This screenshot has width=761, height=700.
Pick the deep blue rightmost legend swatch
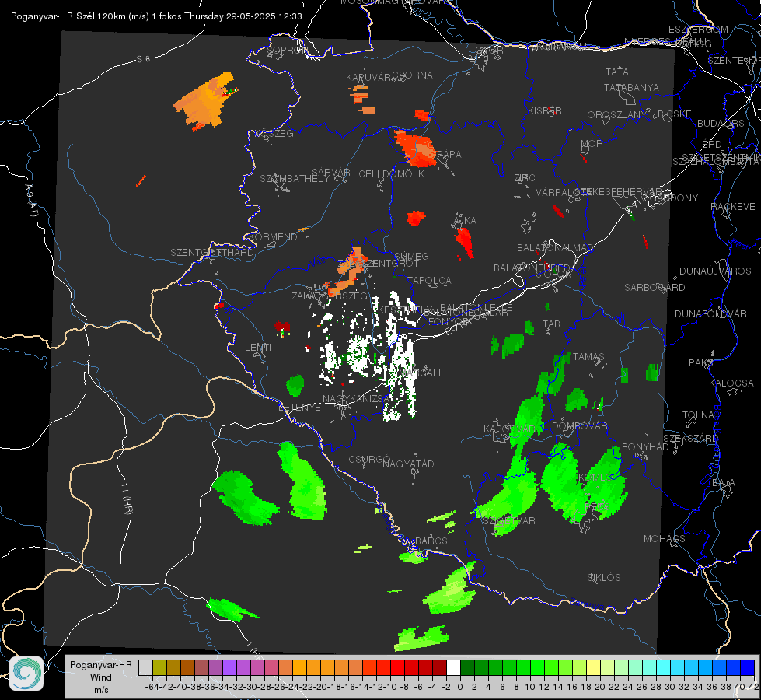748,667
